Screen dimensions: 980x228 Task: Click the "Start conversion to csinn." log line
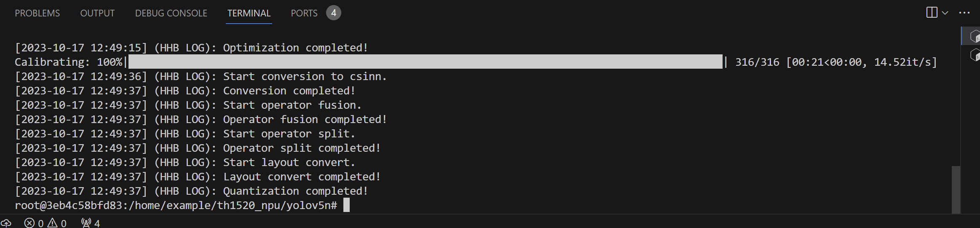tap(305, 76)
